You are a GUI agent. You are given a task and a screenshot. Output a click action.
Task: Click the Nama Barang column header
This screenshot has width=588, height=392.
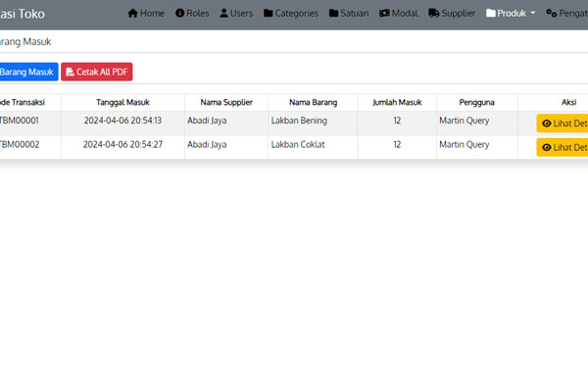point(314,102)
